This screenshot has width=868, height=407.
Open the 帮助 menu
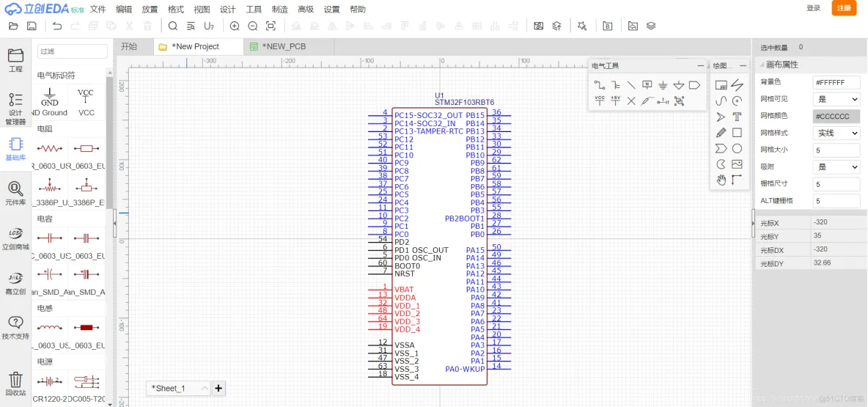pyautogui.click(x=358, y=10)
